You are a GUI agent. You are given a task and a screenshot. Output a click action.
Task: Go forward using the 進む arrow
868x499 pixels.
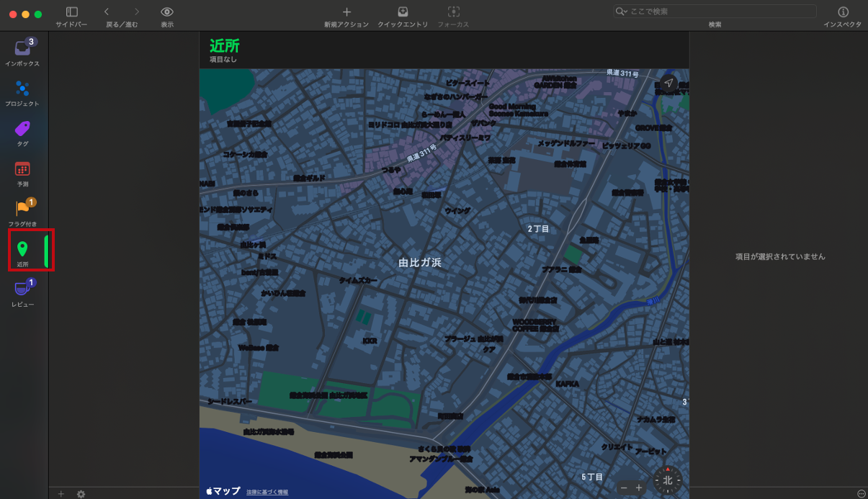[x=137, y=12]
